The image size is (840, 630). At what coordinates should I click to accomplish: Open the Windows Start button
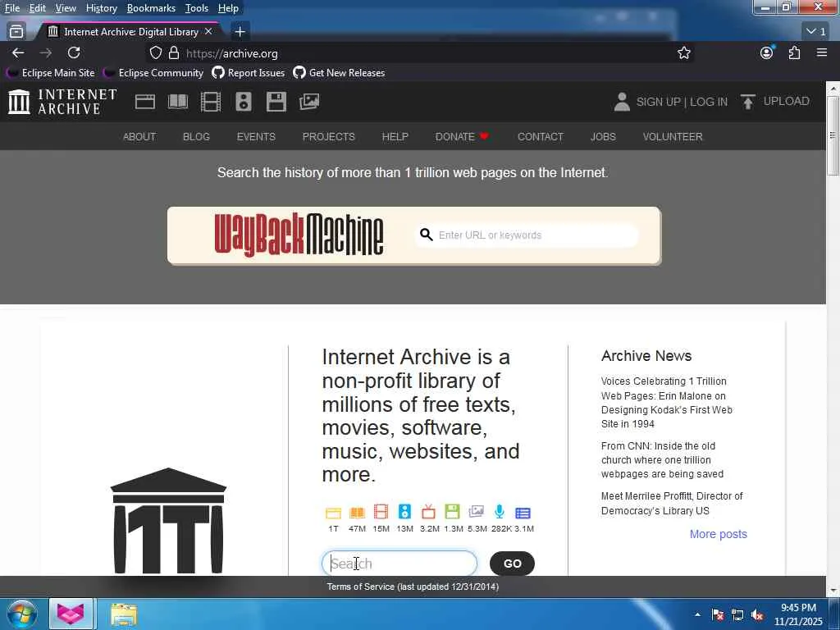tap(22, 614)
